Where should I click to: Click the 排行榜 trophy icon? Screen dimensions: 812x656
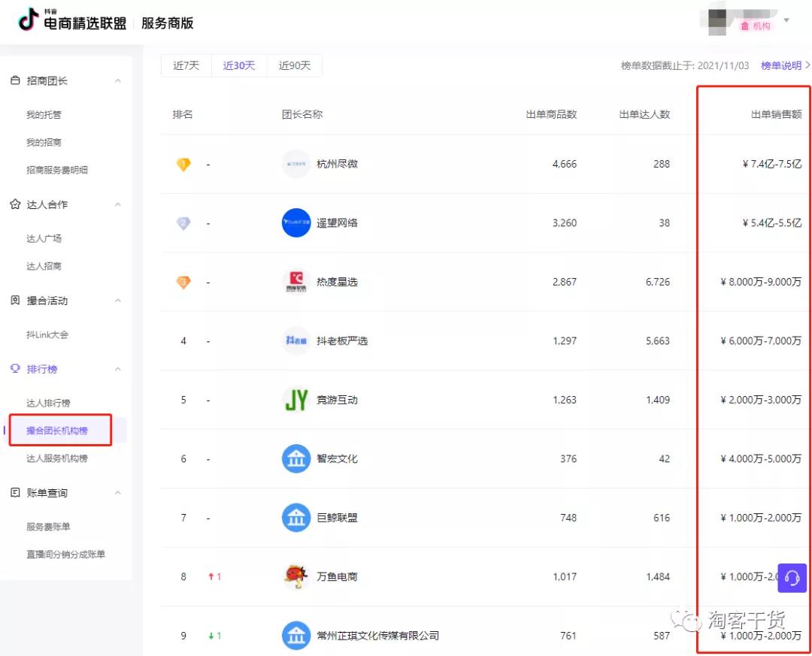coord(15,368)
